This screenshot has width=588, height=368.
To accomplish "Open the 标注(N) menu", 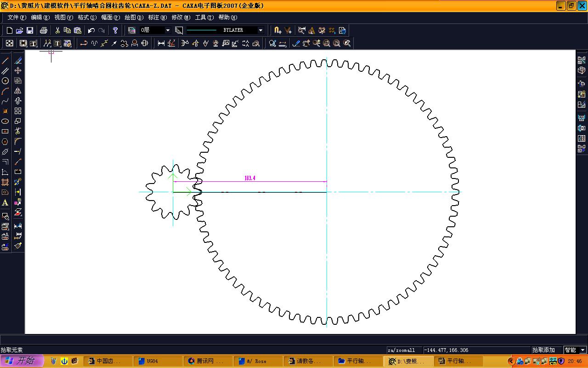I will pos(157,17).
